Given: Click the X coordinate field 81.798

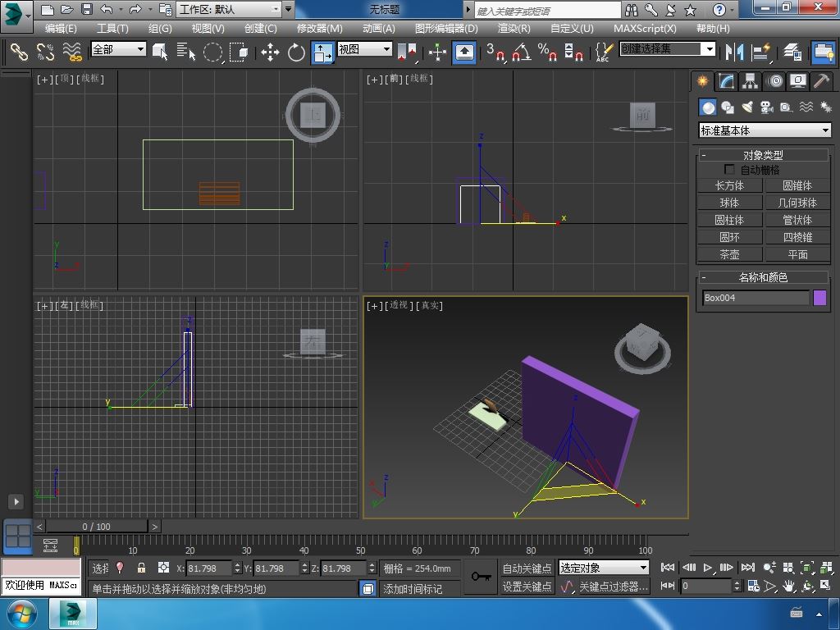Looking at the screenshot, I should click(209, 568).
